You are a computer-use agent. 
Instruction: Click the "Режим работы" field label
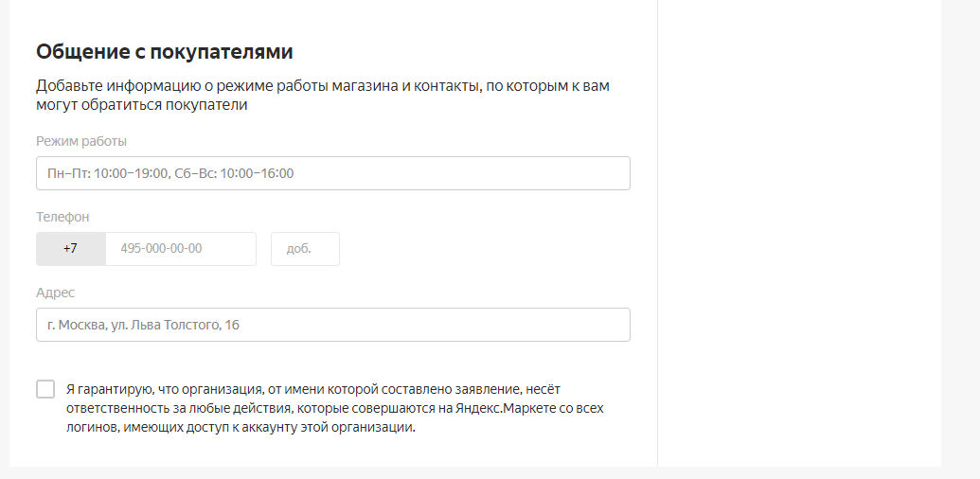pos(81,141)
